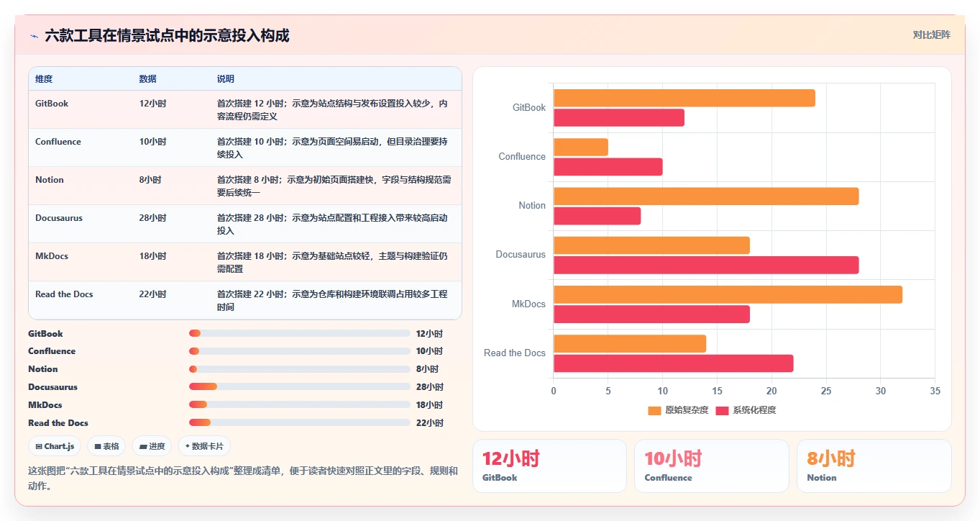This screenshot has height=521, width=980.
Task: Click the summary paragraph starting 这张图把
Action: (x=243, y=479)
